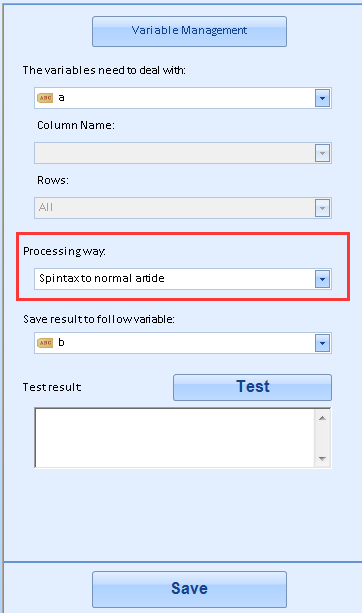Screen dimensions: 362x613
Task: Expand the Rows dropdown arrow
Action: 323,208
